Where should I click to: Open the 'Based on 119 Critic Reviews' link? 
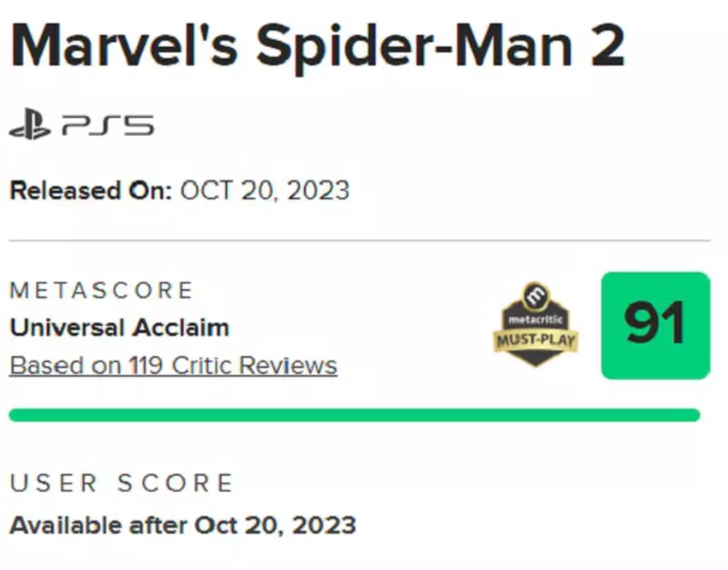click(173, 366)
